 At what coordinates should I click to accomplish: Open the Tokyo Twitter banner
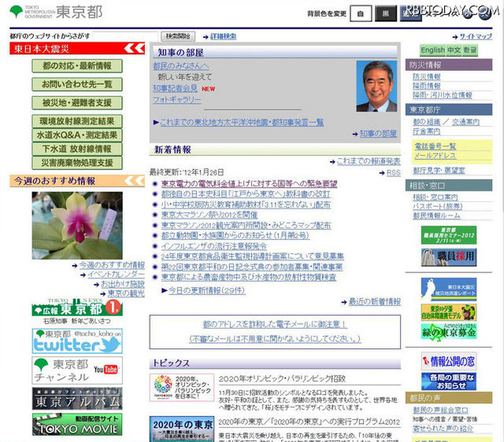(77, 341)
